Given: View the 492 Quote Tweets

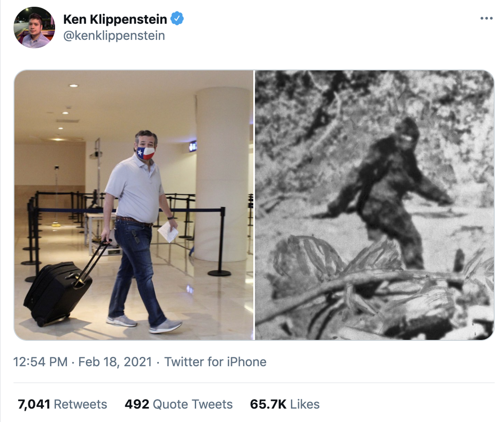Looking at the screenshot, I should (178, 404).
